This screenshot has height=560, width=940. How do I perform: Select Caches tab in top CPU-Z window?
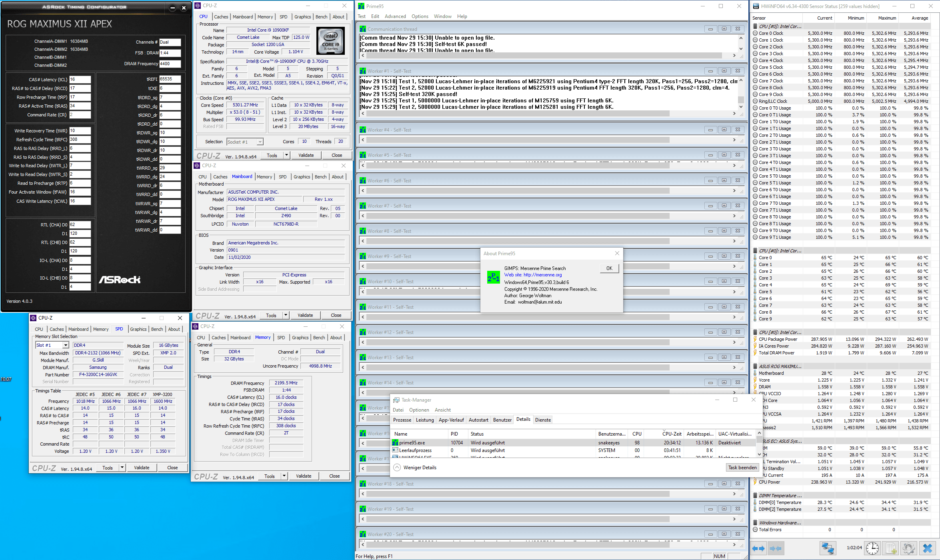[x=221, y=17]
